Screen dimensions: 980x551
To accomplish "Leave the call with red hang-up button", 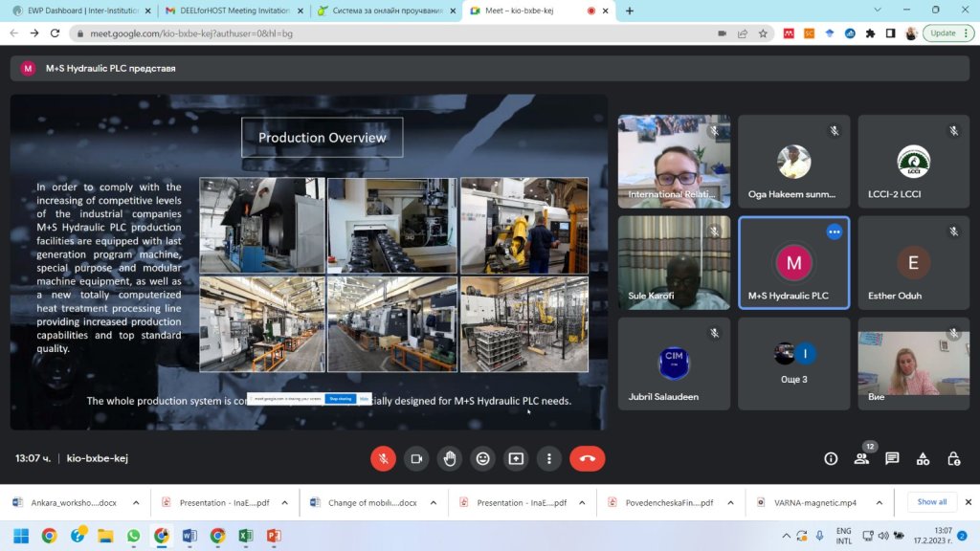I will [x=587, y=458].
